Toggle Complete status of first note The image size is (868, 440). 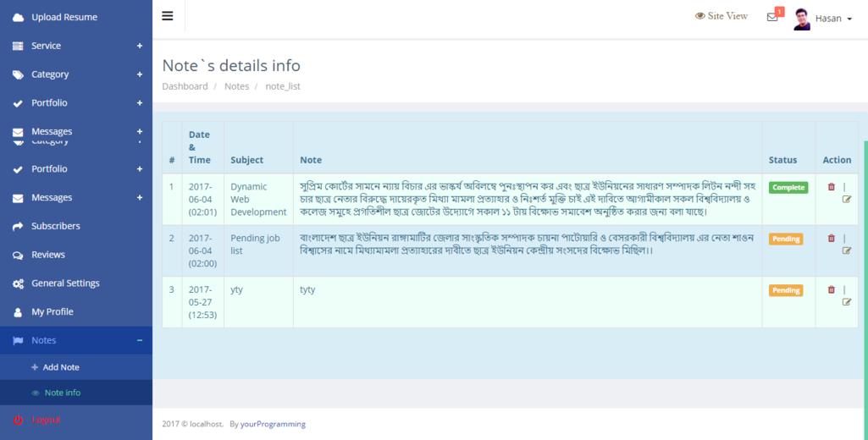788,188
